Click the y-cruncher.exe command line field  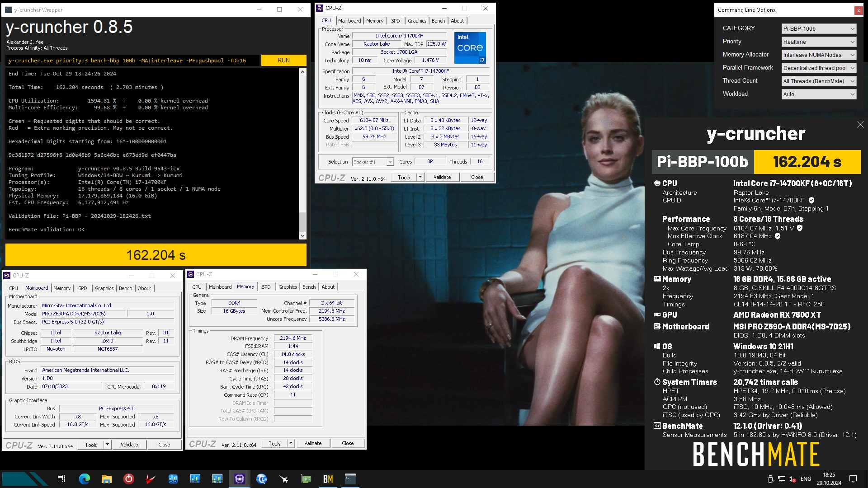[x=133, y=60]
